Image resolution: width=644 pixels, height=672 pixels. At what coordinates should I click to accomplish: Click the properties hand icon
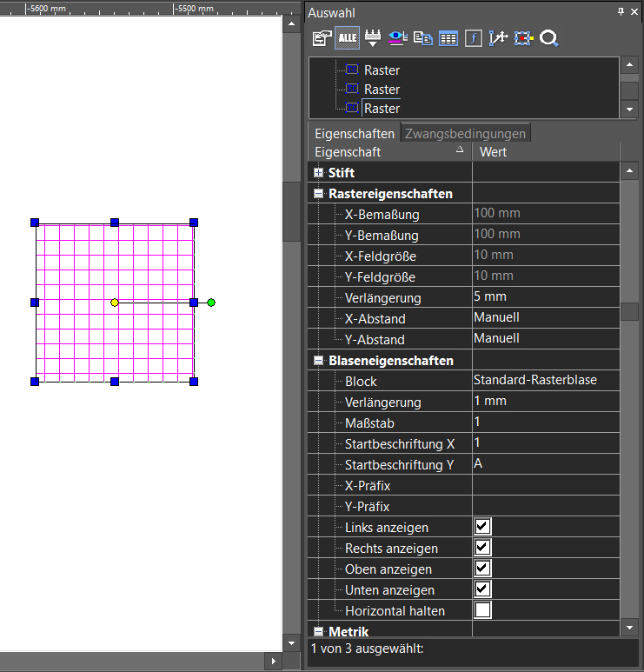point(322,38)
